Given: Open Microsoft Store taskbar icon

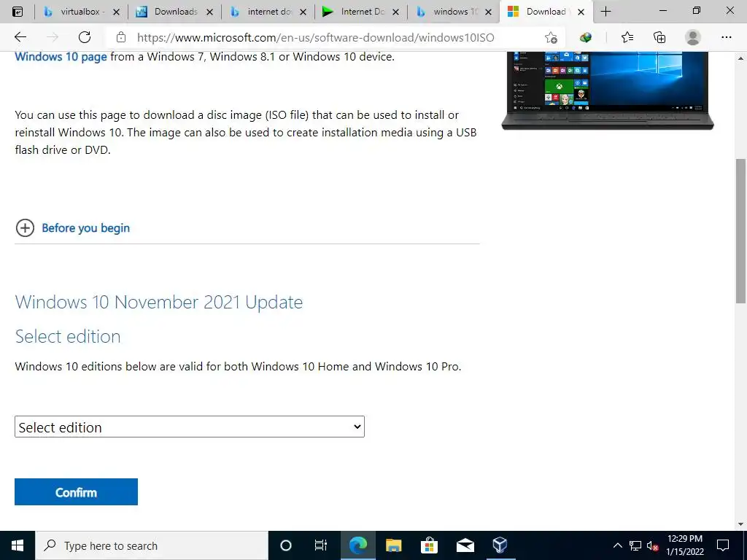Looking at the screenshot, I should click(429, 545).
